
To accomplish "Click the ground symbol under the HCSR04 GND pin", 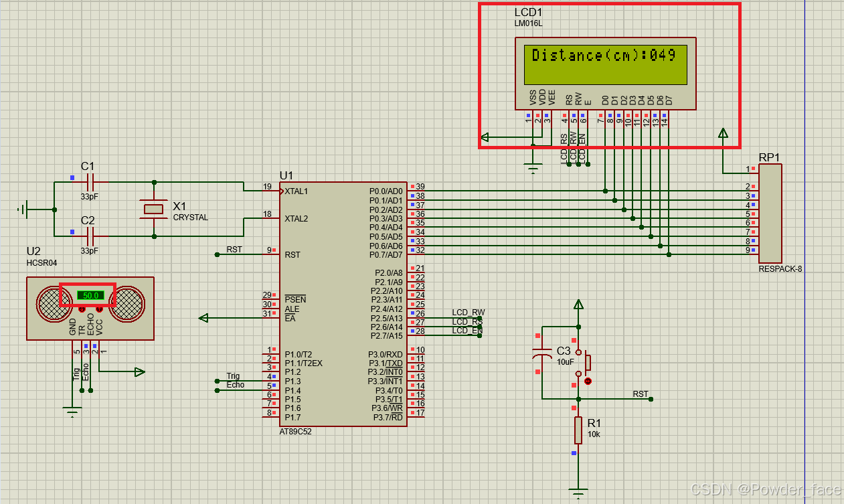I will point(72,410).
